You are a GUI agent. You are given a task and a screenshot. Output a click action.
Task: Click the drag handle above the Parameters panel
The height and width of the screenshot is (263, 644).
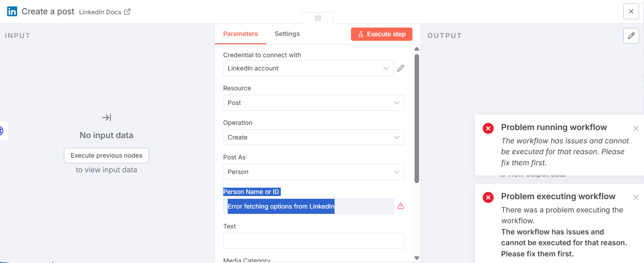[x=318, y=18]
